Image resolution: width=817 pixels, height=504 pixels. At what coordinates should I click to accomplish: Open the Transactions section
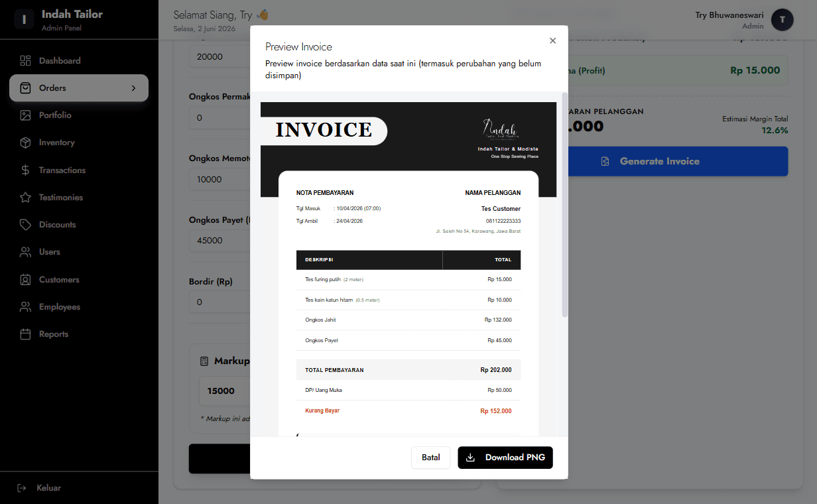79,170
